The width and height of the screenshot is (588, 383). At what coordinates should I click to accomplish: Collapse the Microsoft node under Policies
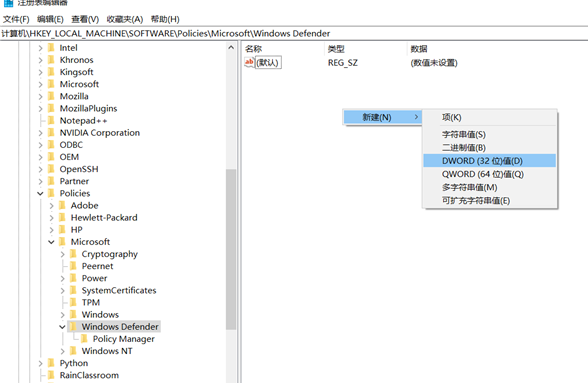coord(52,242)
